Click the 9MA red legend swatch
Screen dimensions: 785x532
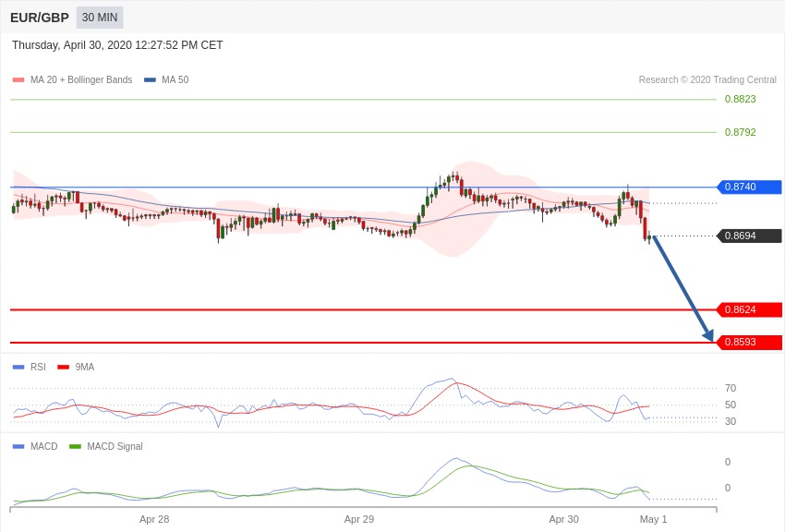tap(63, 368)
